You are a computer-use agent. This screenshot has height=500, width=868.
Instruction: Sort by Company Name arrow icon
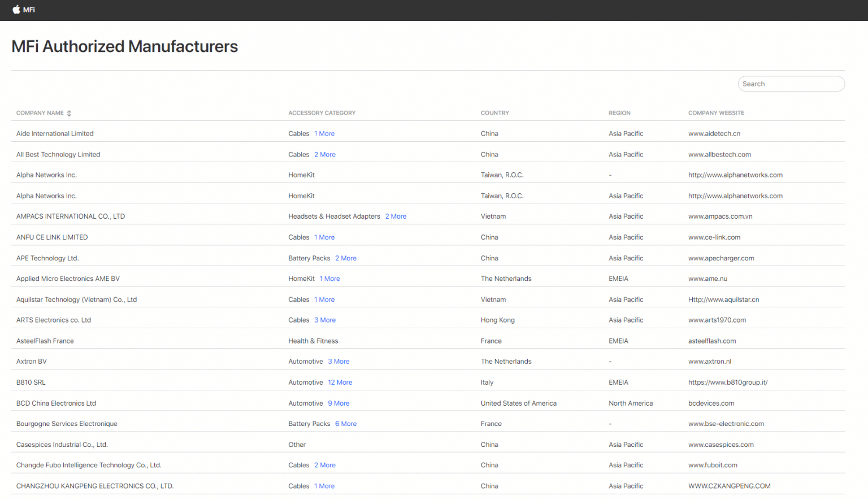click(x=69, y=113)
